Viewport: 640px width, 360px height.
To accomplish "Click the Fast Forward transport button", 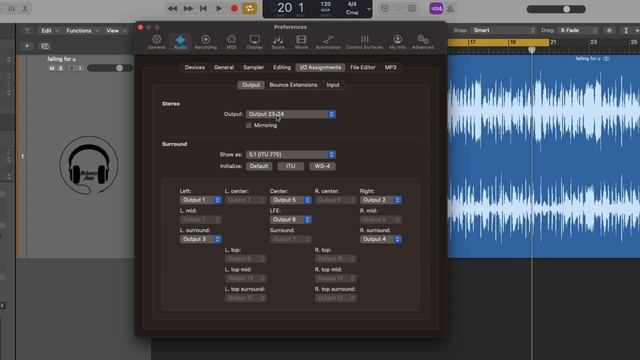I will click(188, 9).
